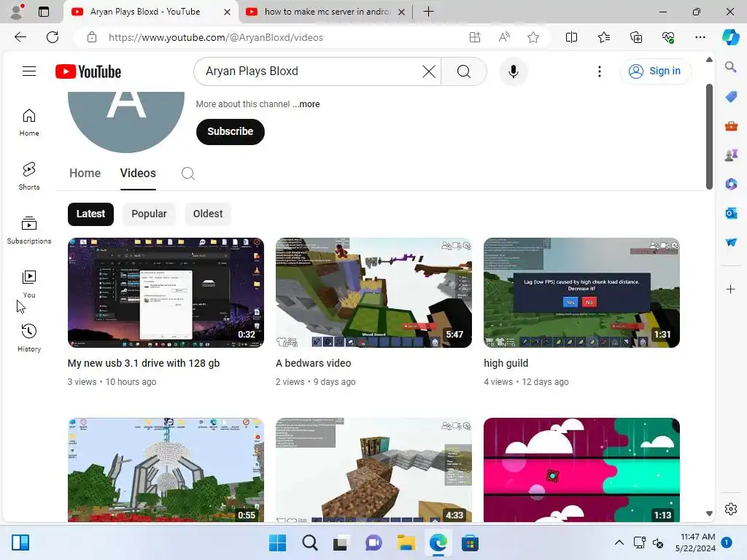Image resolution: width=747 pixels, height=560 pixels.
Task: Clear the search box with the X
Action: (429, 71)
